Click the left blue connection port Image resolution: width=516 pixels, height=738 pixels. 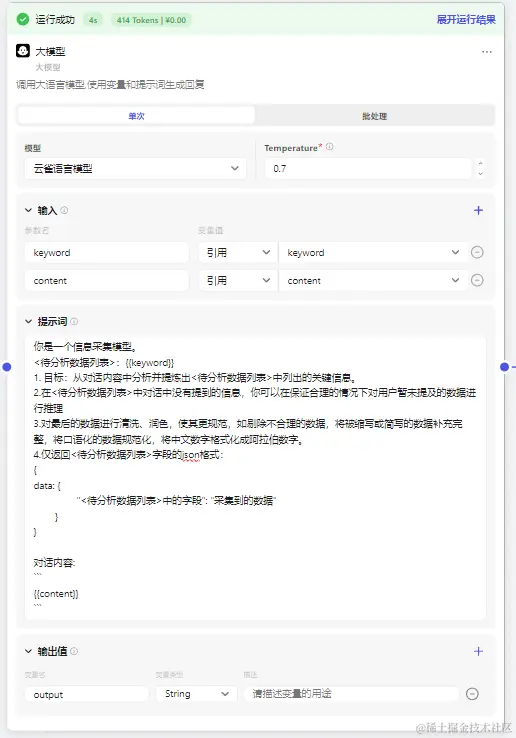[7, 367]
